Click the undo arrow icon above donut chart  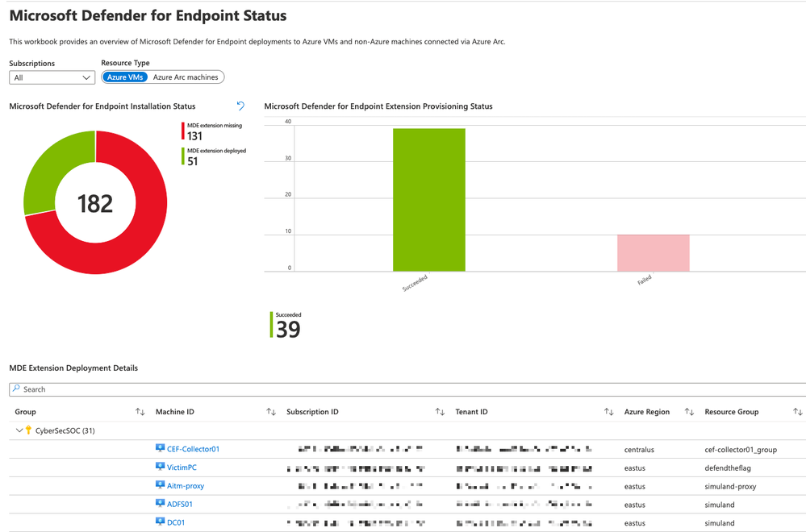click(240, 106)
